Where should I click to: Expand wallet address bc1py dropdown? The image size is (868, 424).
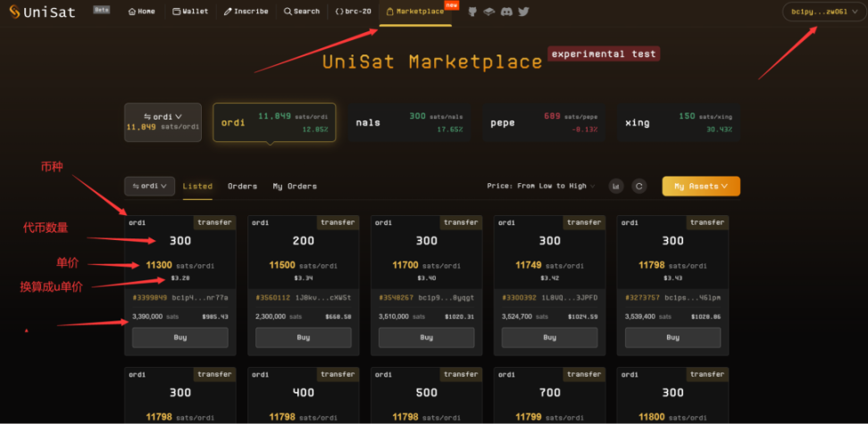click(823, 12)
